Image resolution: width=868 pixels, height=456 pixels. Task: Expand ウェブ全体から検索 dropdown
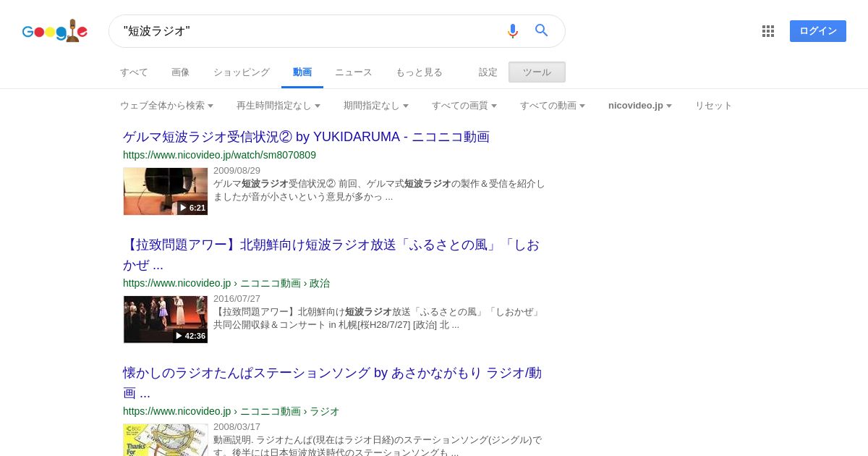(x=166, y=106)
